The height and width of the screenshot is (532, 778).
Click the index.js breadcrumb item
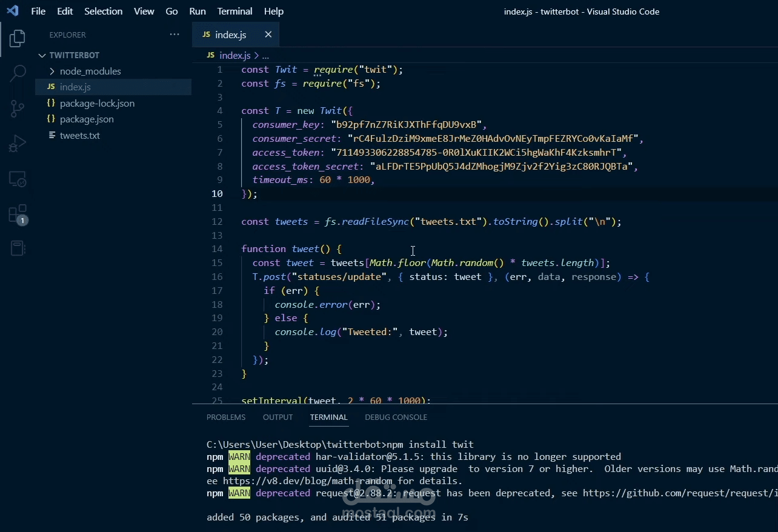[234, 55]
